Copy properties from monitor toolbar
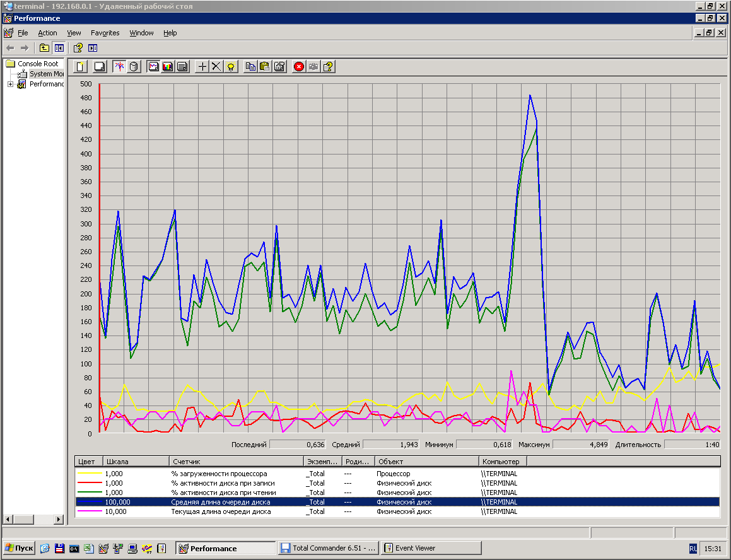 tap(250, 66)
